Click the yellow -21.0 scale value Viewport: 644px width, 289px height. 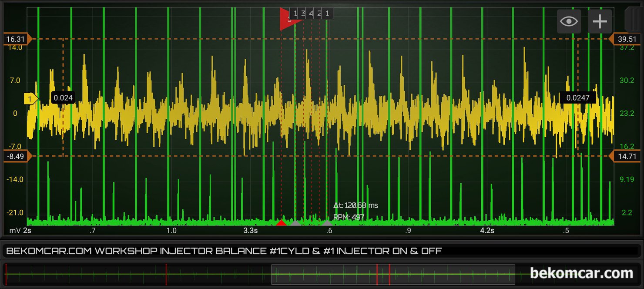[14, 213]
